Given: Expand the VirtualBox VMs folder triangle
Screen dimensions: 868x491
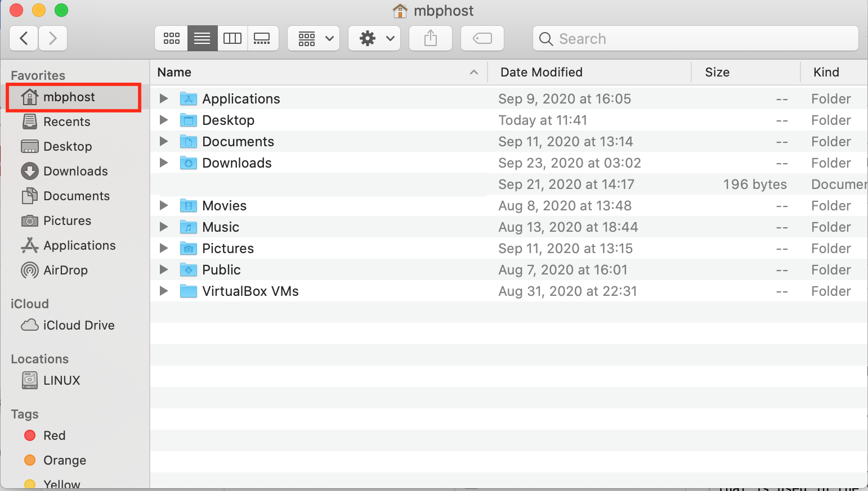Looking at the screenshot, I should click(x=164, y=291).
